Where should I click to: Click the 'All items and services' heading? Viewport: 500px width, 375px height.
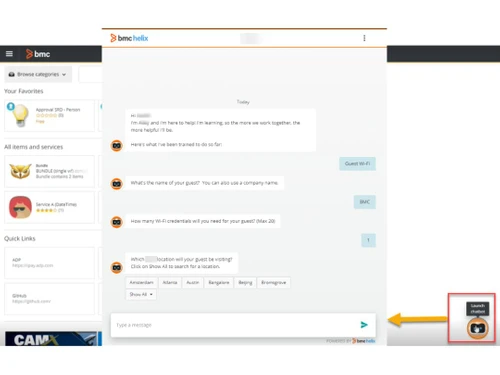[x=33, y=147]
